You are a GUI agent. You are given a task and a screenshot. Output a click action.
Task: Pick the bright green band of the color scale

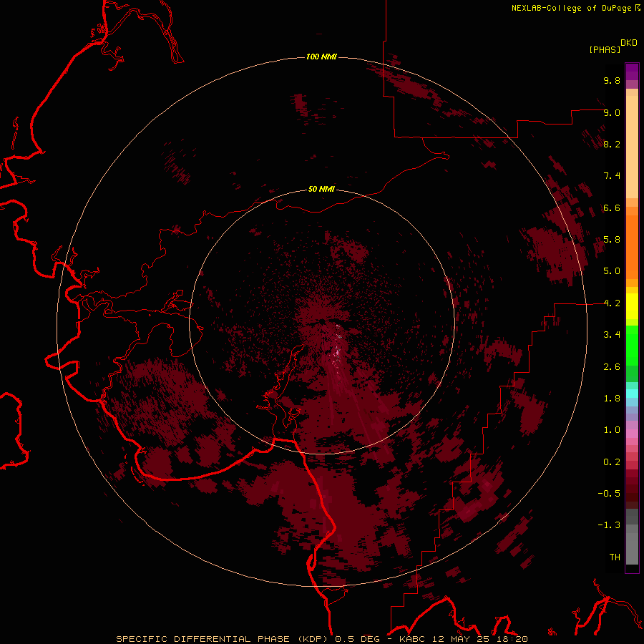pos(632,346)
